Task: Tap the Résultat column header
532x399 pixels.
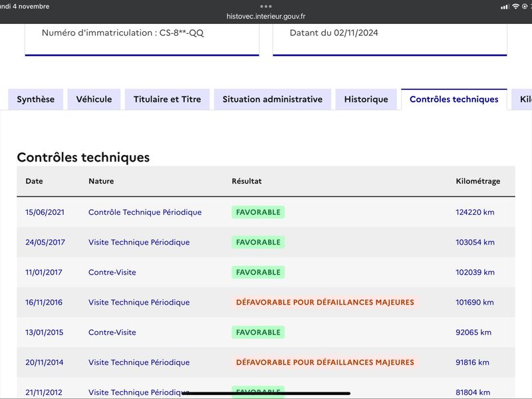Action: (247, 181)
